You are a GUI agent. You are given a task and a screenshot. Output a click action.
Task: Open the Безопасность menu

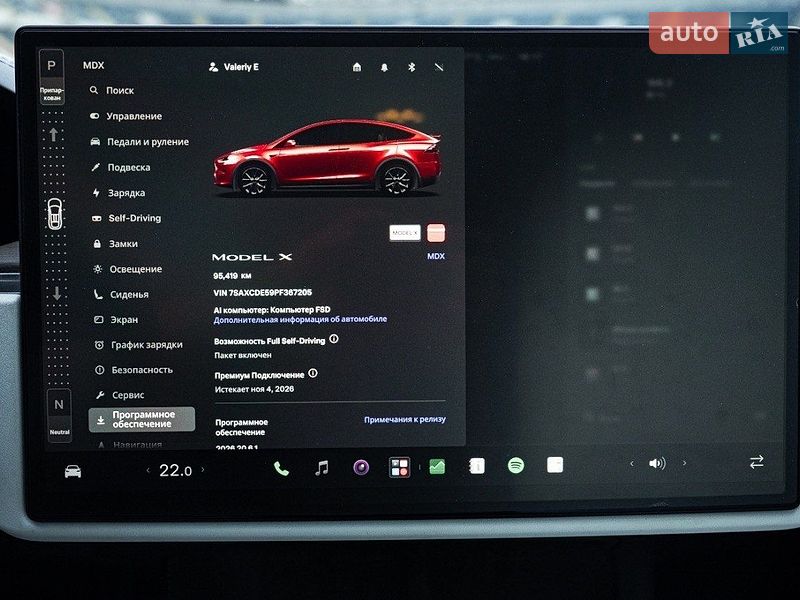click(134, 370)
